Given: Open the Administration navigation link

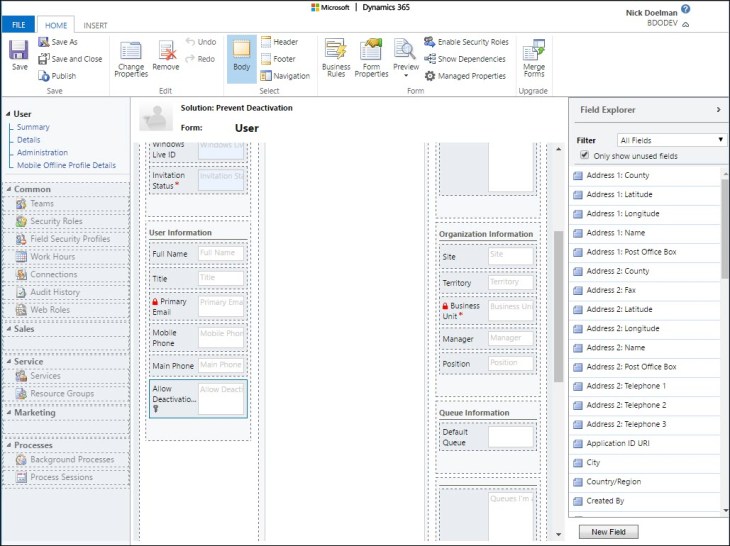Looking at the screenshot, I should 42,153.
